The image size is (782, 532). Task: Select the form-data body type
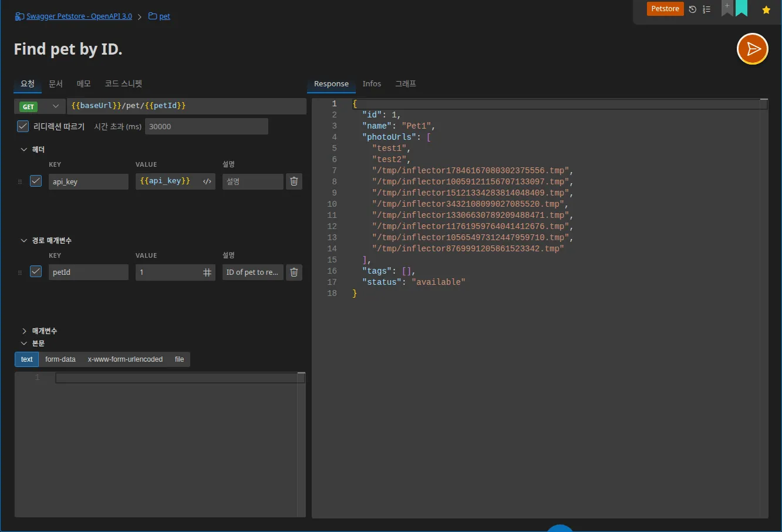tap(60, 359)
